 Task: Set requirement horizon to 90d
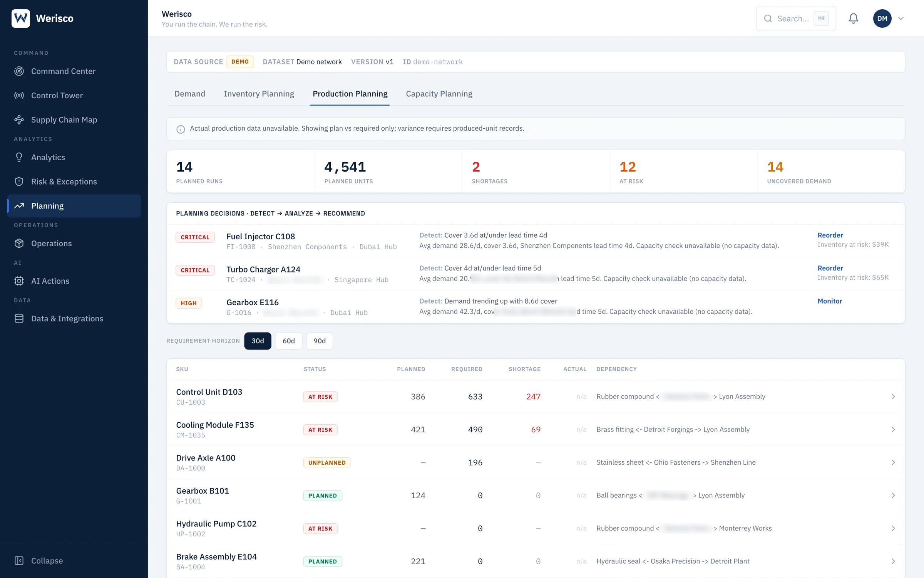[x=320, y=341]
